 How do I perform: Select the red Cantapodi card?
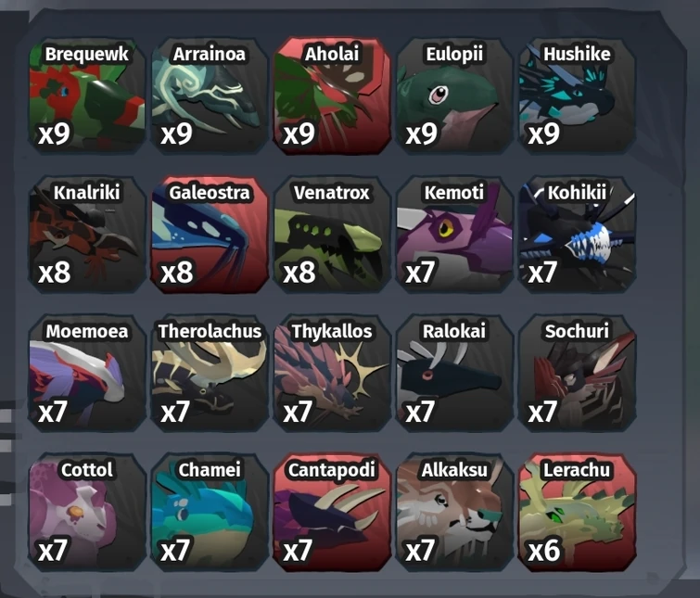[x=332, y=513]
